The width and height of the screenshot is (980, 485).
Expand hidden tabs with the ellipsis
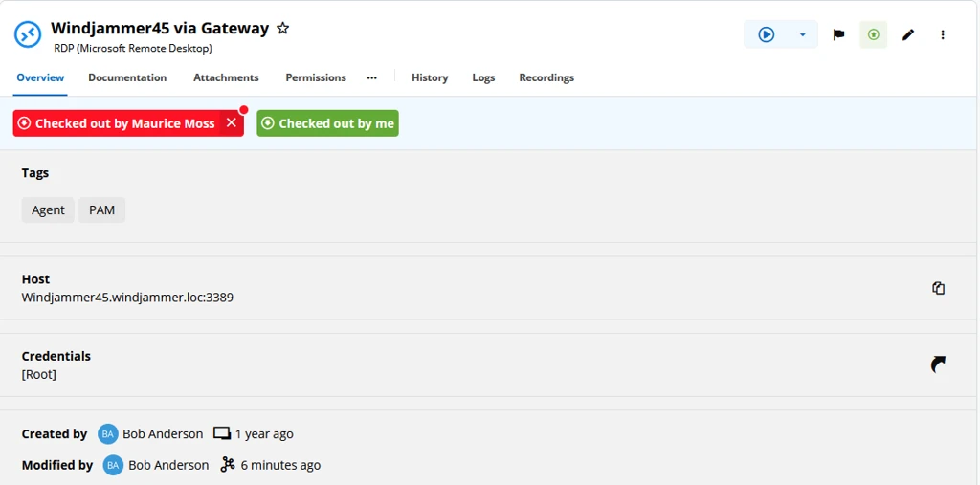click(x=372, y=77)
